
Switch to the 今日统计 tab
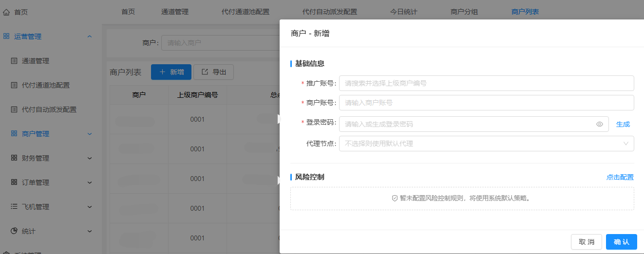coord(404,12)
